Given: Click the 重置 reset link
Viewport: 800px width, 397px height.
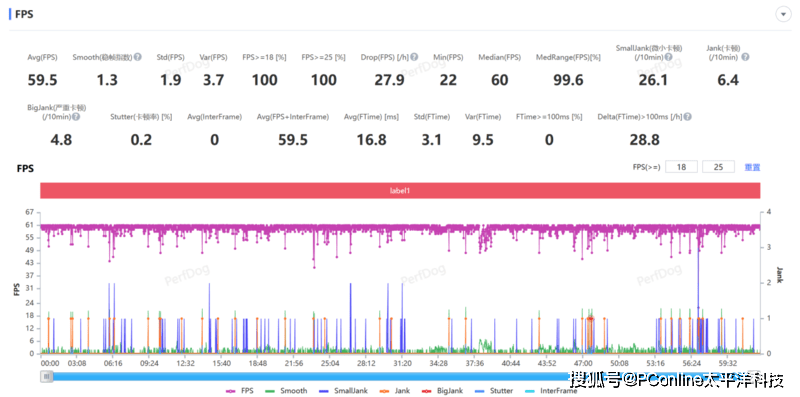Looking at the screenshot, I should coord(753,167).
